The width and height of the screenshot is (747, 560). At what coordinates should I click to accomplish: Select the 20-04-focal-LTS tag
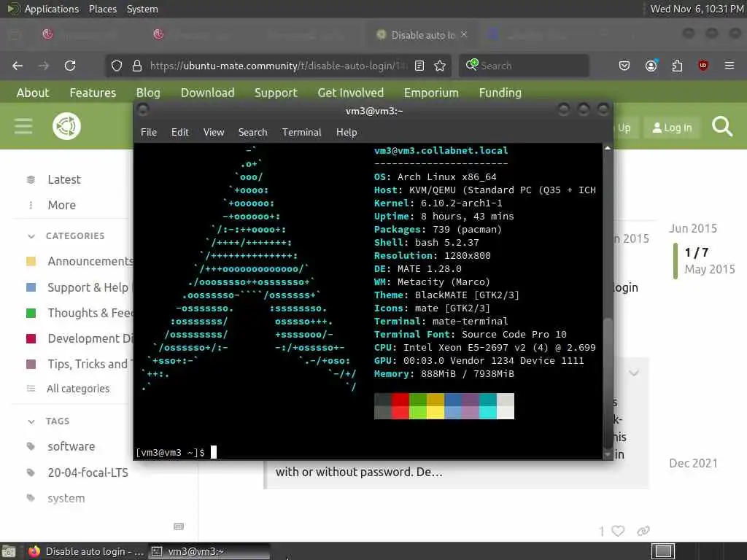tap(88, 472)
